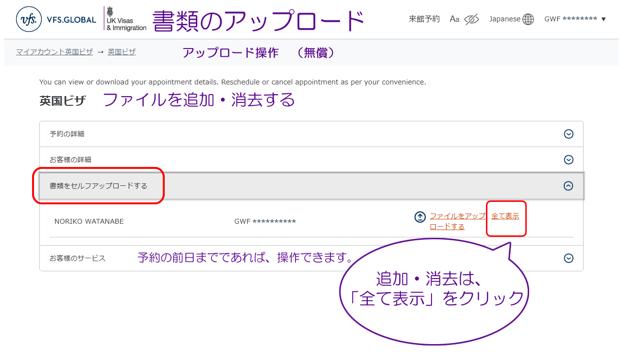Go to マイアカウント英国ビザ breadcrumb link
Viewport: 622px width, 364px height.
54,52
